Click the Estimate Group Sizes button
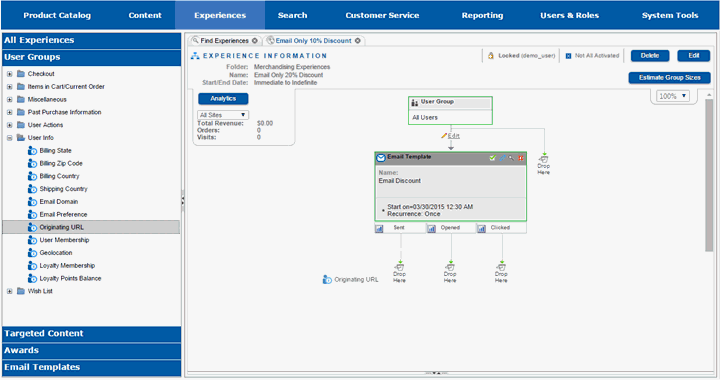The width and height of the screenshot is (720, 380). [669, 78]
